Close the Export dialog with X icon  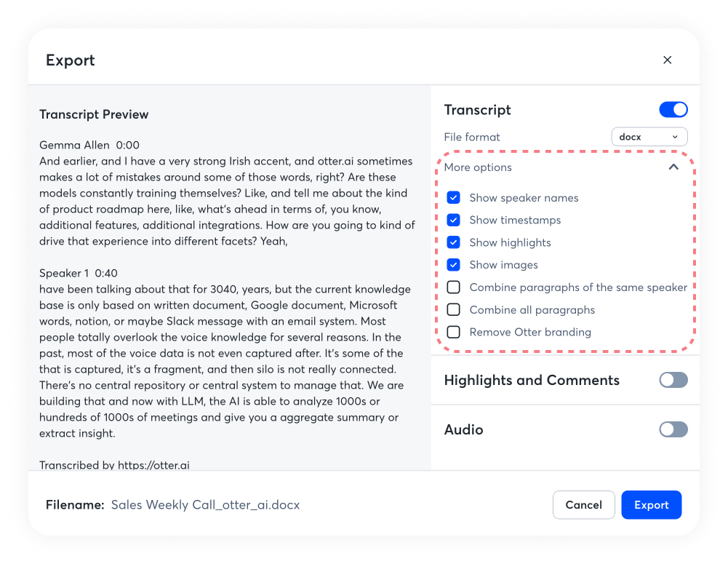pos(667,60)
